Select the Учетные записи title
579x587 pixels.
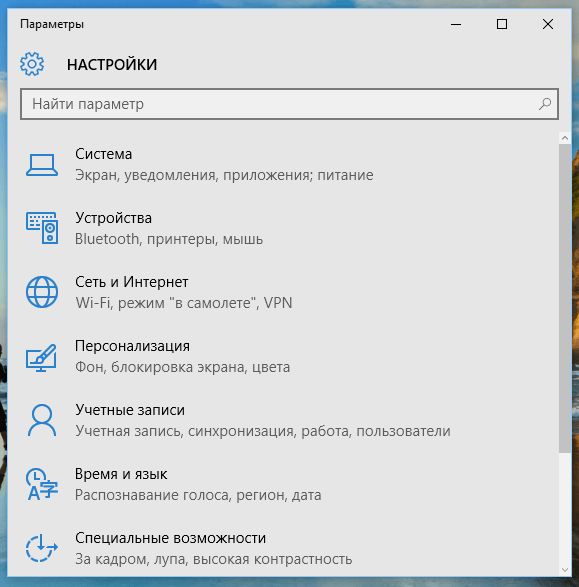[x=130, y=410]
